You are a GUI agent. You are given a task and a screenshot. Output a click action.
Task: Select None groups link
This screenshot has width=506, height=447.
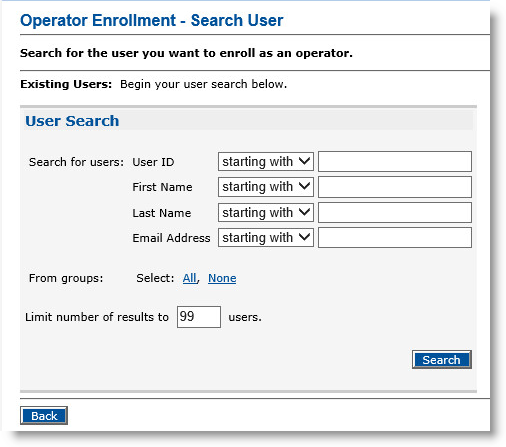222,278
